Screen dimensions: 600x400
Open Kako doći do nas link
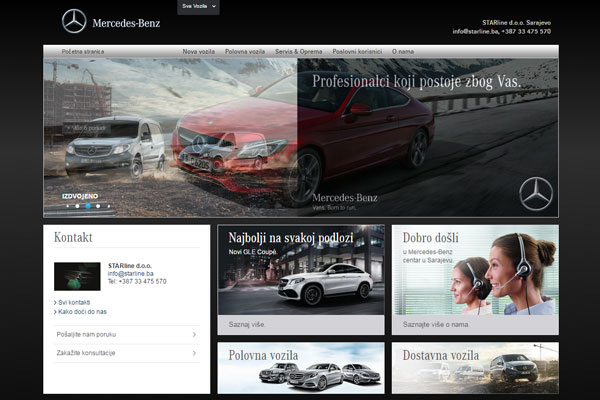pos(80,312)
